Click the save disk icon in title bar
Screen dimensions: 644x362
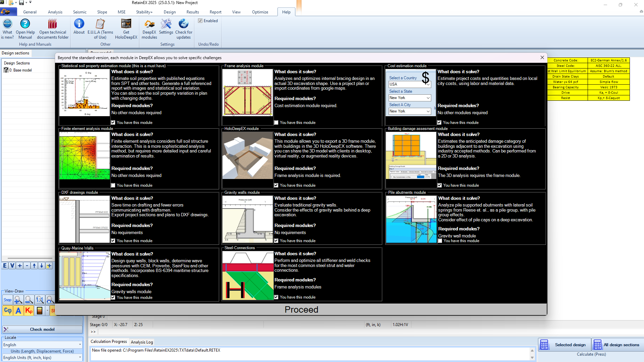point(21,3)
